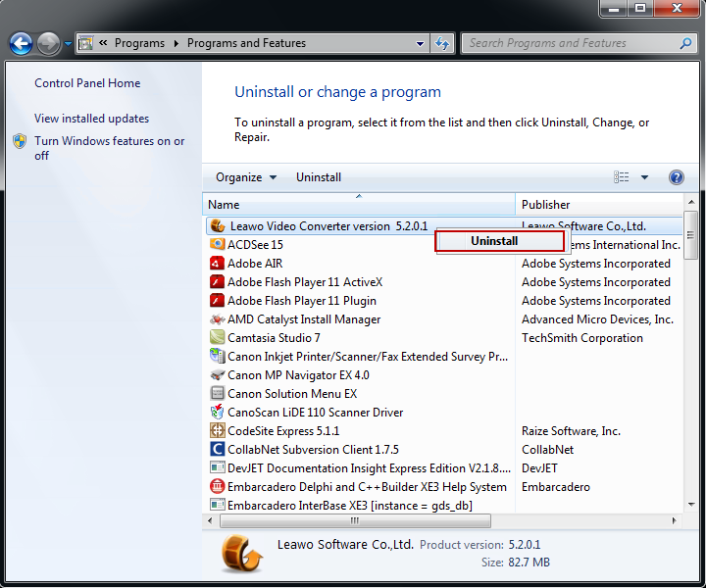Select AMD Catalyst Install Manager entry

[x=304, y=319]
